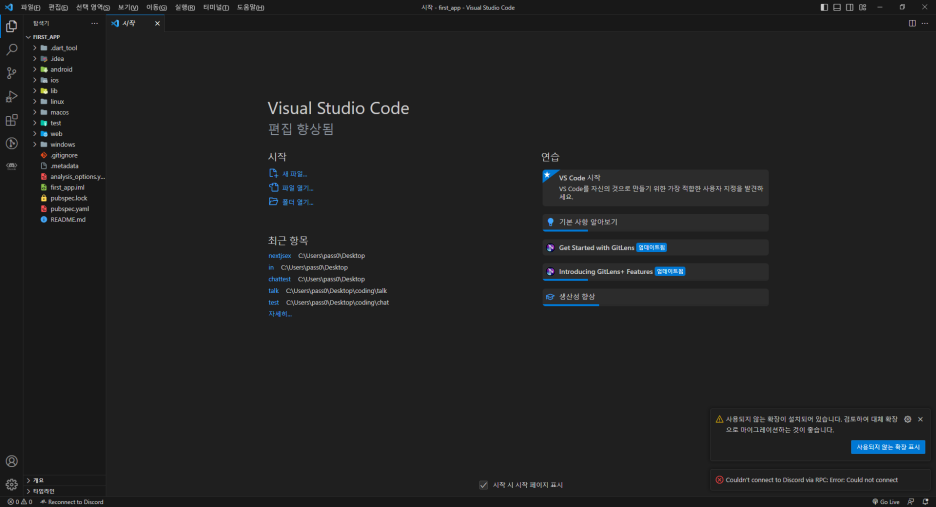Collapse the FIRST_APP root folder

tap(64, 37)
